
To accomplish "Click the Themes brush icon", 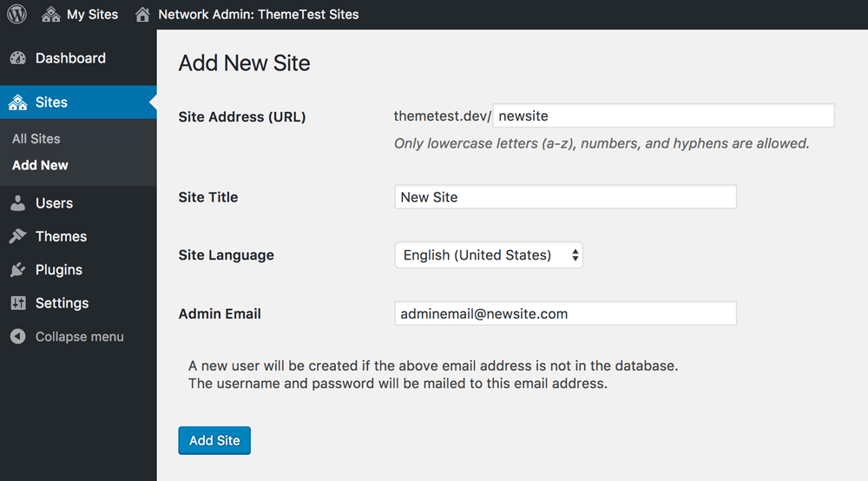I will click(x=17, y=236).
